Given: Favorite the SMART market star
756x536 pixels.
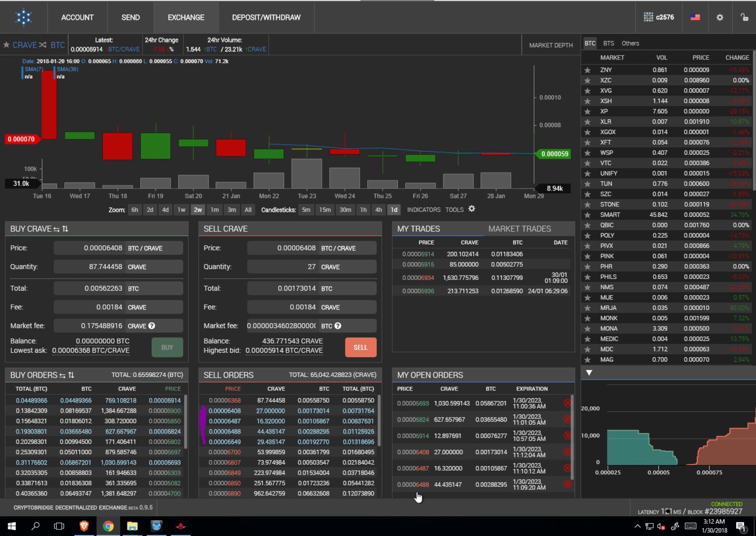Looking at the screenshot, I should [587, 215].
